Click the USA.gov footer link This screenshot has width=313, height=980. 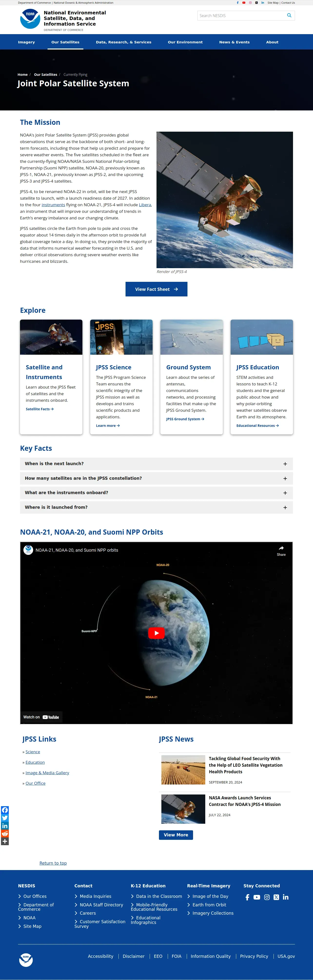286,956
